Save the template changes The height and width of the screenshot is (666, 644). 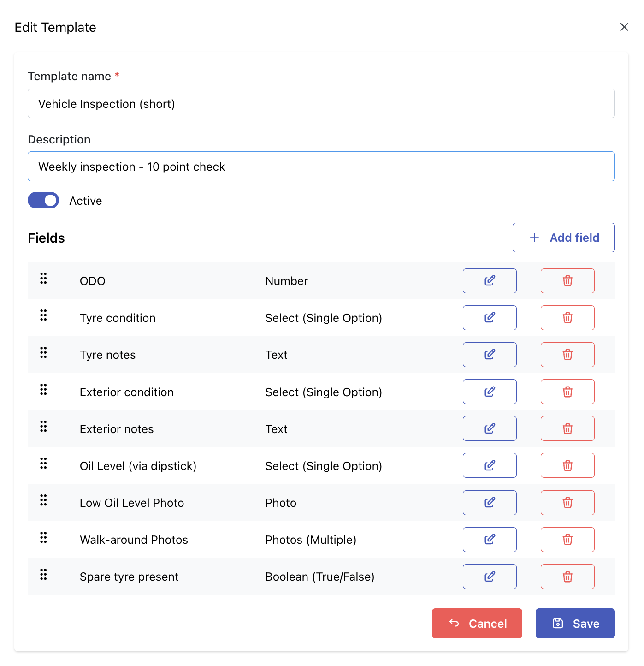575,623
